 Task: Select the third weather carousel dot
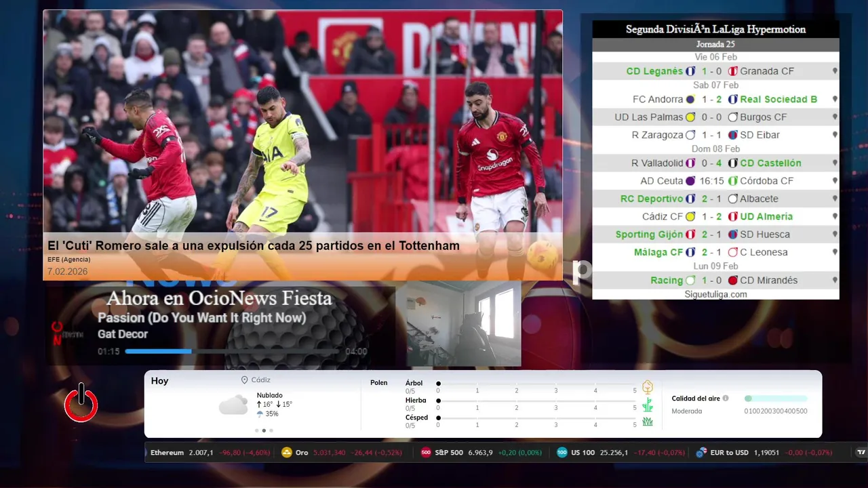point(271,430)
